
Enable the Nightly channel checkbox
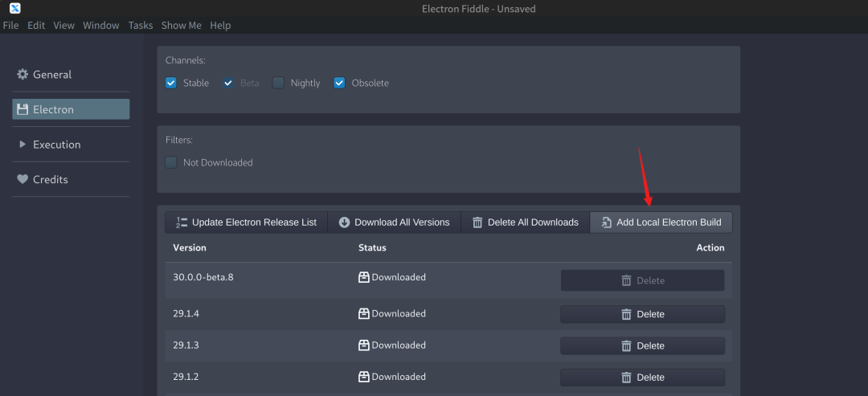278,83
